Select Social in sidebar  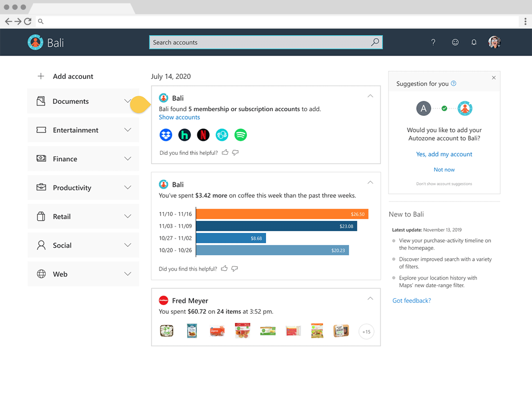coord(83,245)
